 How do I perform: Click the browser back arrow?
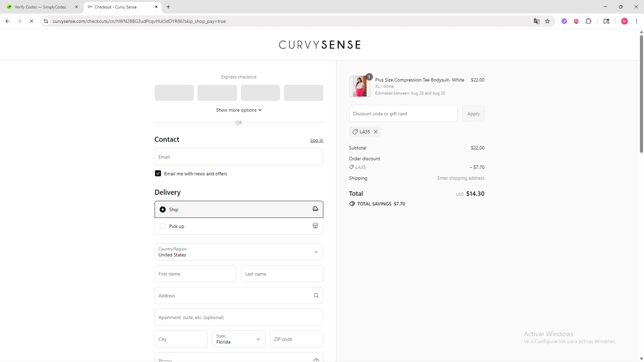7,21
